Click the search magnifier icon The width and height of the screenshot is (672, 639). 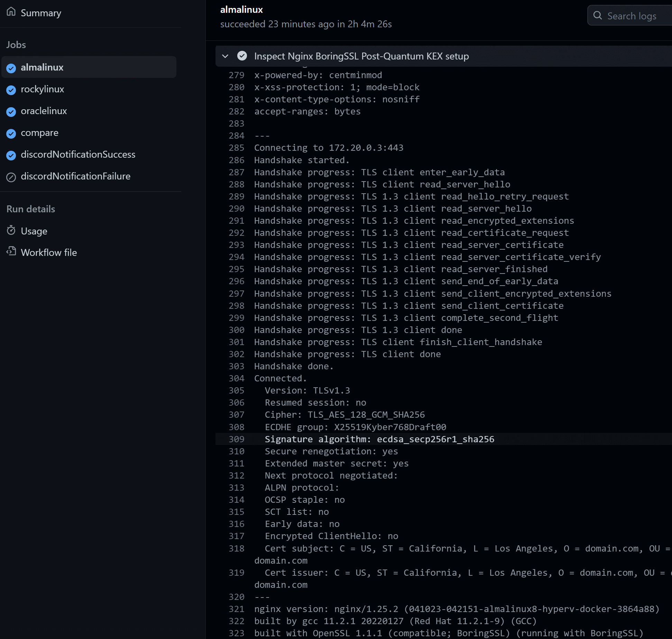598,16
